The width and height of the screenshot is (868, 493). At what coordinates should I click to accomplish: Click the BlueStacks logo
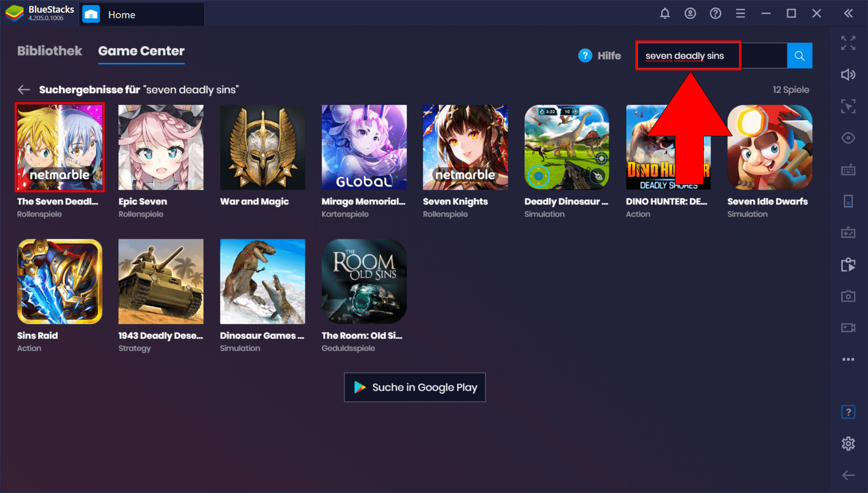point(14,13)
